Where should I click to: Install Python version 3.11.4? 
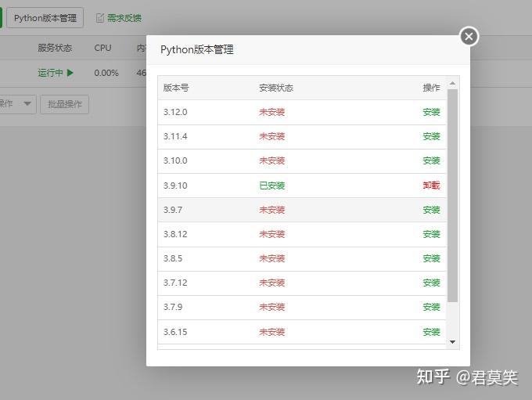tap(431, 136)
